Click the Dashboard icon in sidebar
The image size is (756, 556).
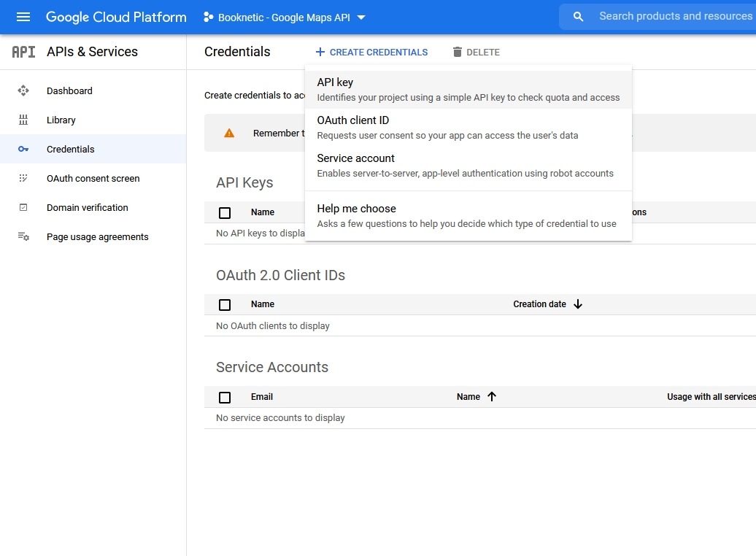[23, 90]
